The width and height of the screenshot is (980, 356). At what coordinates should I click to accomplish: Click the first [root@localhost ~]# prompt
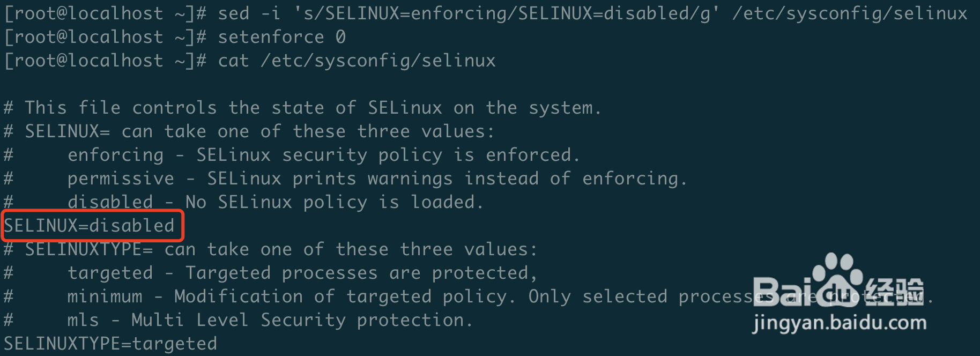105,13
